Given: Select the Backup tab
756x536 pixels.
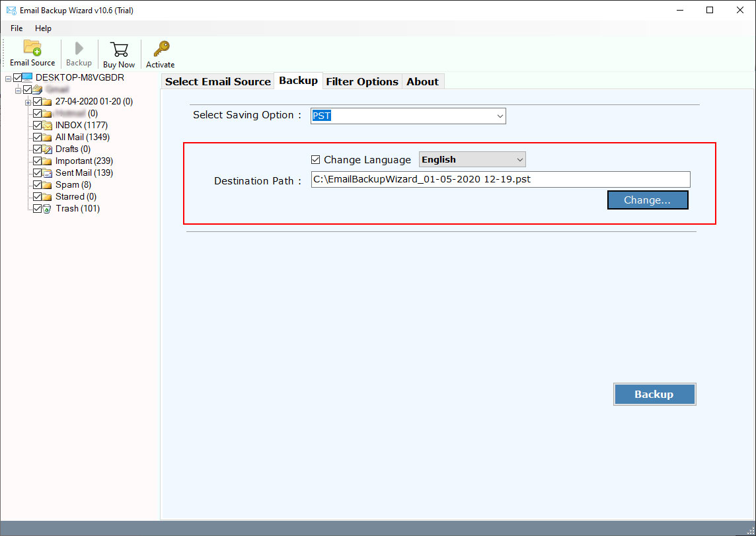Looking at the screenshot, I should click(298, 81).
